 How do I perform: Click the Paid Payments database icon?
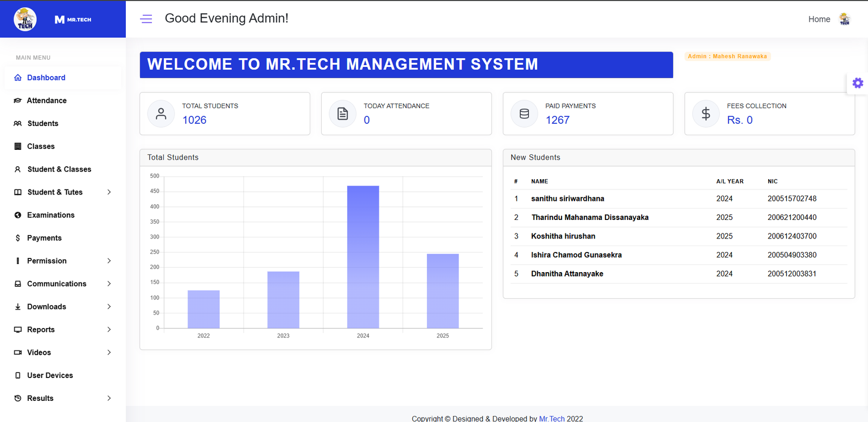coord(524,114)
